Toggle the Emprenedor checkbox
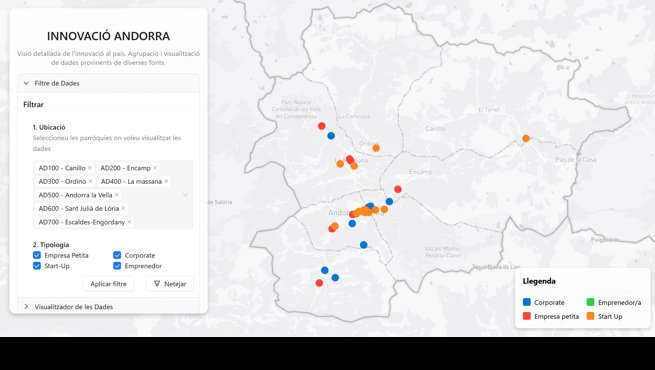The width and height of the screenshot is (655, 370). click(117, 266)
